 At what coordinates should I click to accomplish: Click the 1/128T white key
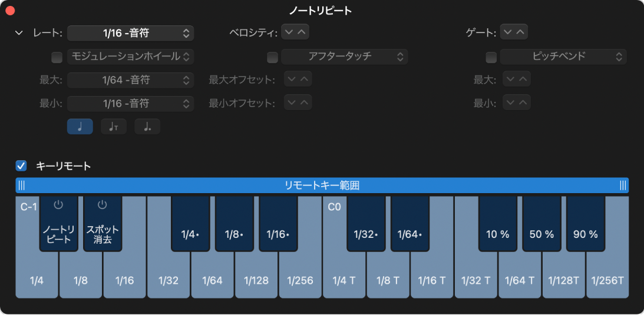[x=564, y=280]
